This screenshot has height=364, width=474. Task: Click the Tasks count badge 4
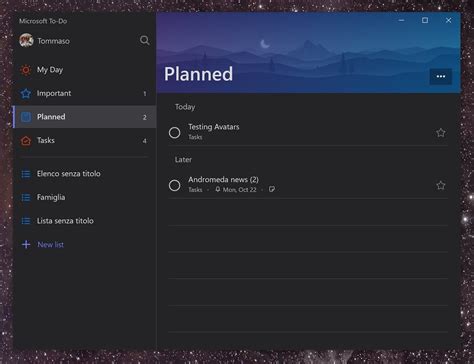145,141
